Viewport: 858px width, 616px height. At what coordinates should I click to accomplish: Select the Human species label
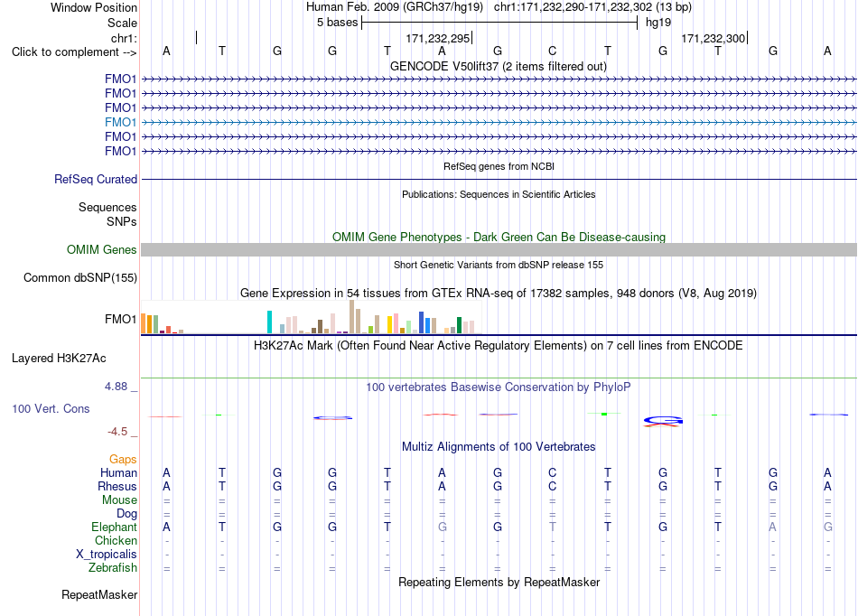pyautogui.click(x=118, y=472)
